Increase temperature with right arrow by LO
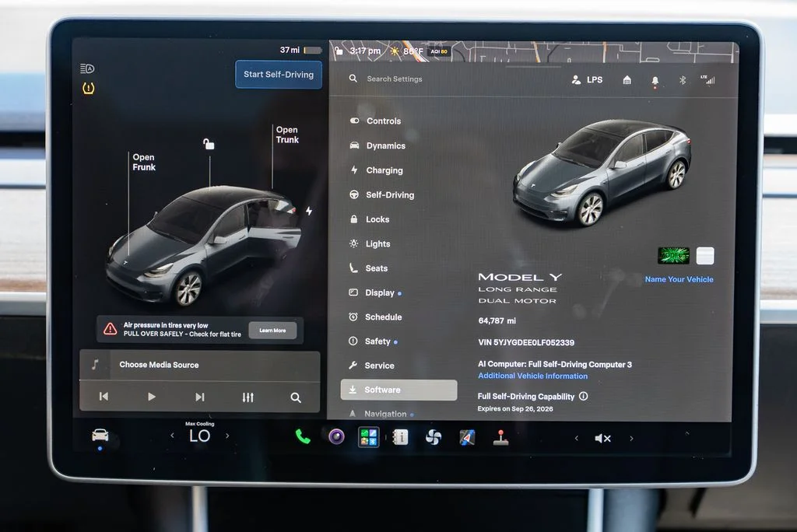Image resolution: width=797 pixels, height=532 pixels. pos(227,436)
